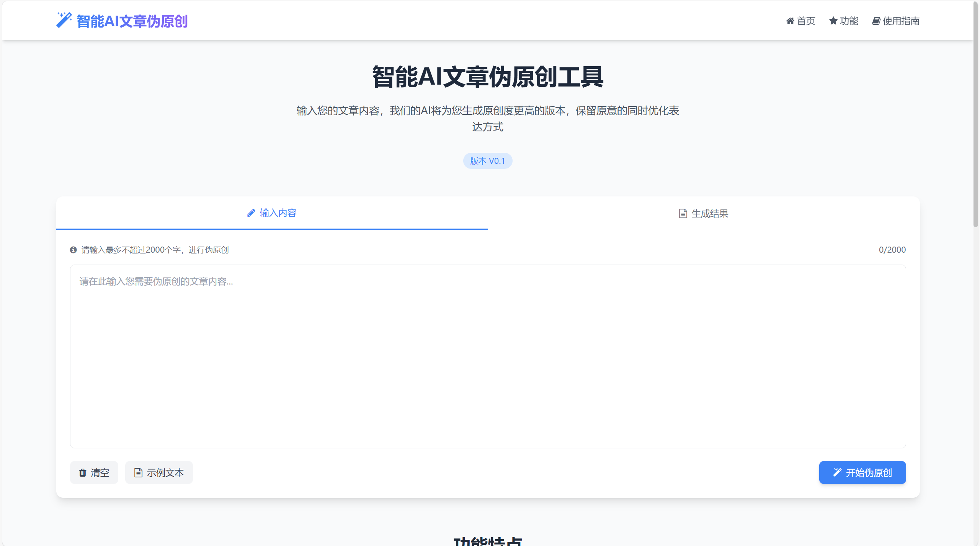Click the book icon beside 使用指南

click(877, 21)
